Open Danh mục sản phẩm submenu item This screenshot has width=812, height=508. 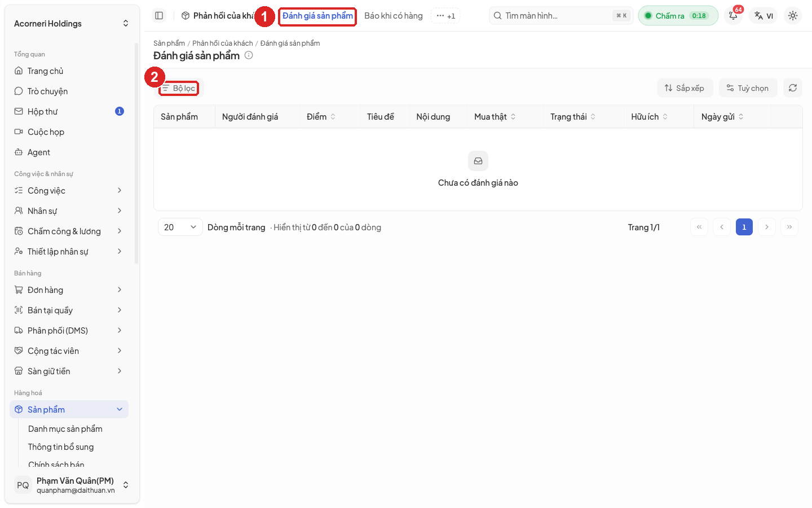[x=65, y=429]
